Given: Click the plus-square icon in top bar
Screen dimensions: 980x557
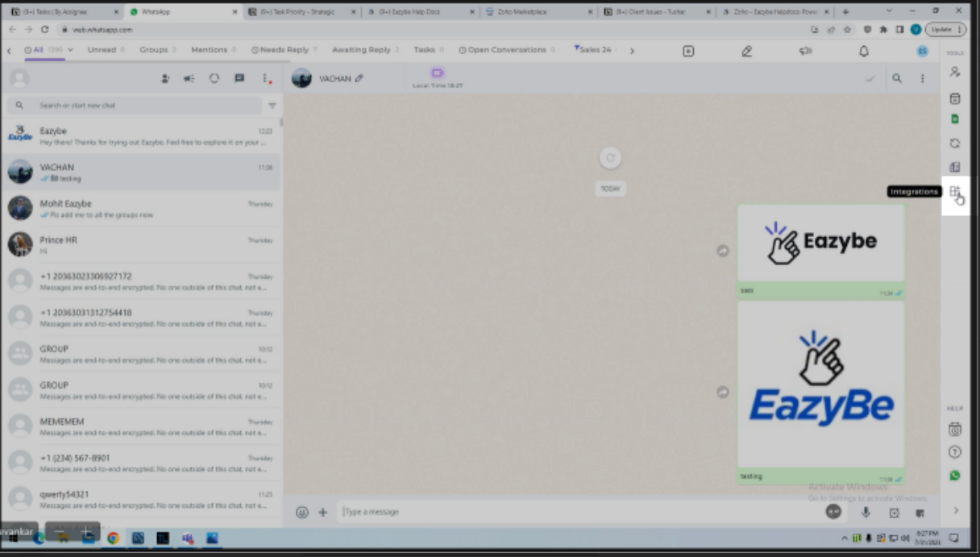Looking at the screenshot, I should 688,51.
